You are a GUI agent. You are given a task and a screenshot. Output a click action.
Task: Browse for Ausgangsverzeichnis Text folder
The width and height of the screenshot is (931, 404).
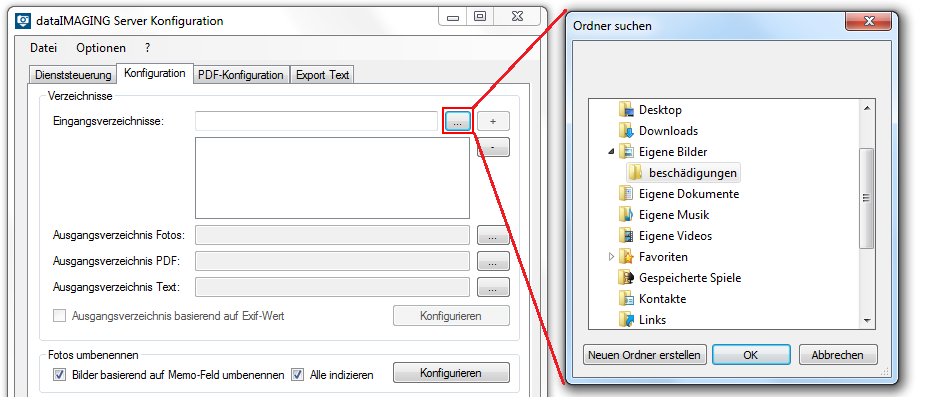(x=493, y=286)
